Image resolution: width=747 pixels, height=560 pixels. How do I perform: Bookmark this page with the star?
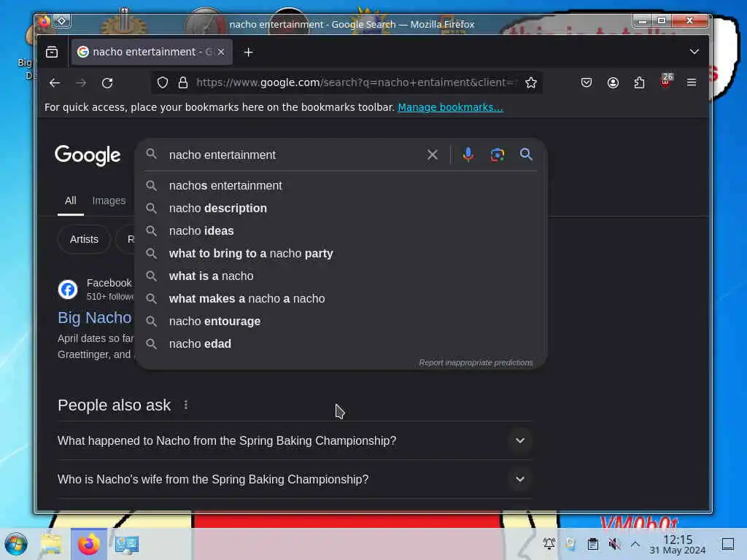point(531,83)
